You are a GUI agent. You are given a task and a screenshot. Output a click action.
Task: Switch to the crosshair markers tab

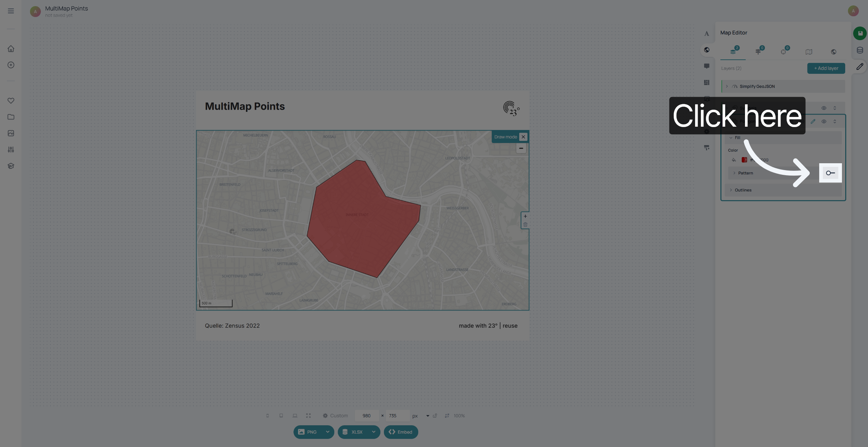(784, 51)
